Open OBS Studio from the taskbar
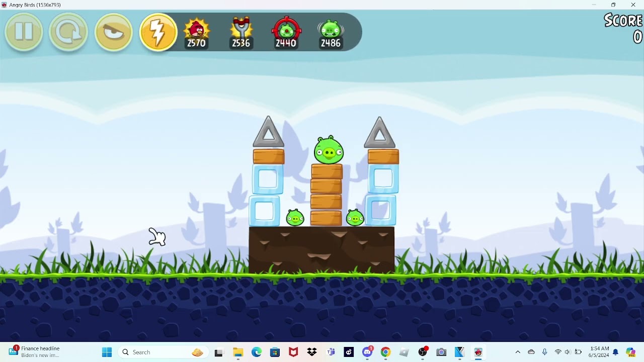 pyautogui.click(x=423, y=352)
